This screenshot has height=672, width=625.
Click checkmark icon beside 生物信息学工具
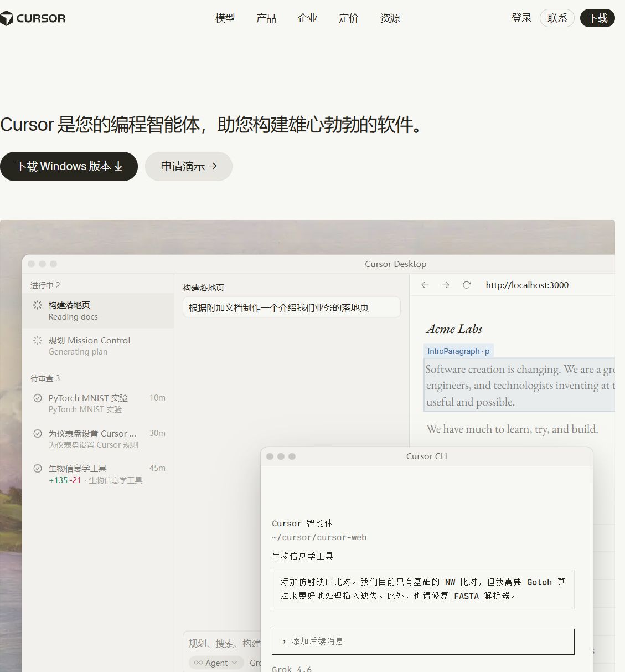pos(38,468)
